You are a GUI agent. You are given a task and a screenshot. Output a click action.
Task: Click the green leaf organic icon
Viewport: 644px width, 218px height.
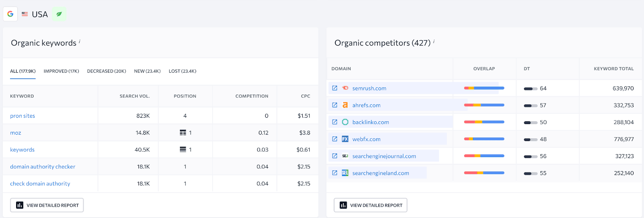(59, 14)
